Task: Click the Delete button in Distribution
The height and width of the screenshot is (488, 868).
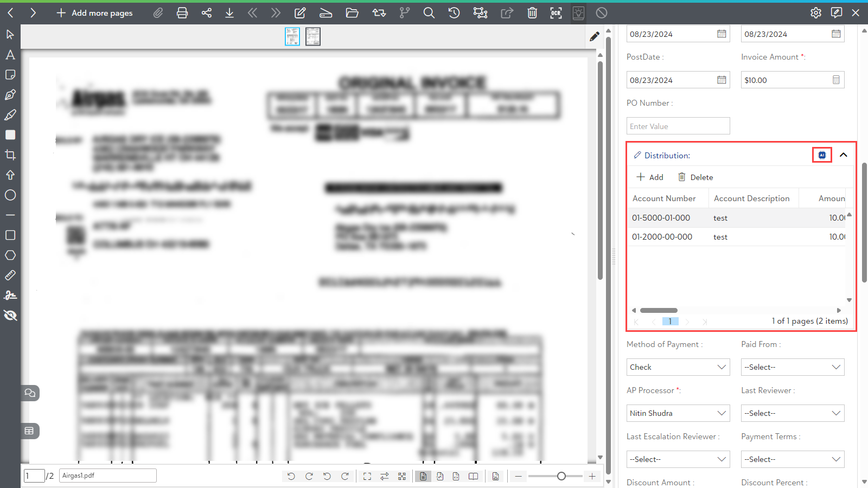Action: (695, 177)
